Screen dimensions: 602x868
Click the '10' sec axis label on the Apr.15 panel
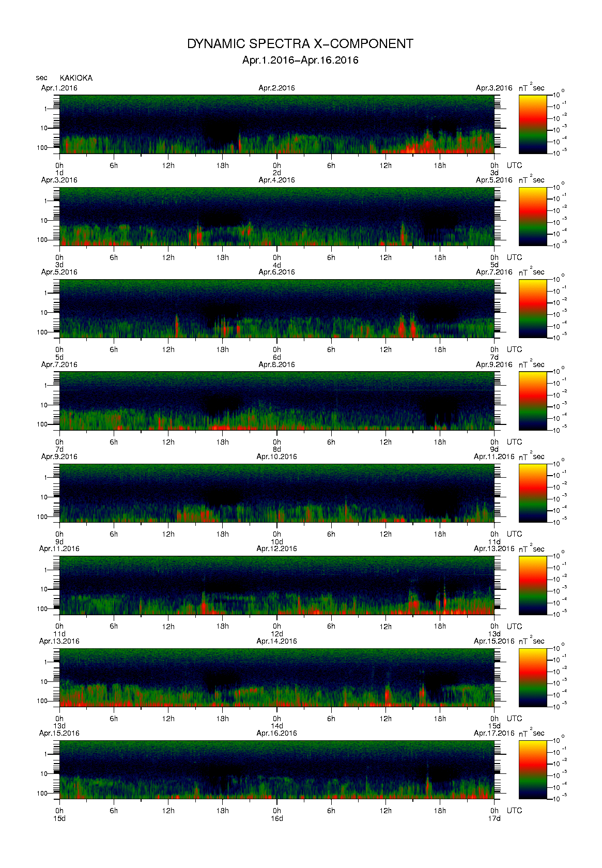point(44,774)
